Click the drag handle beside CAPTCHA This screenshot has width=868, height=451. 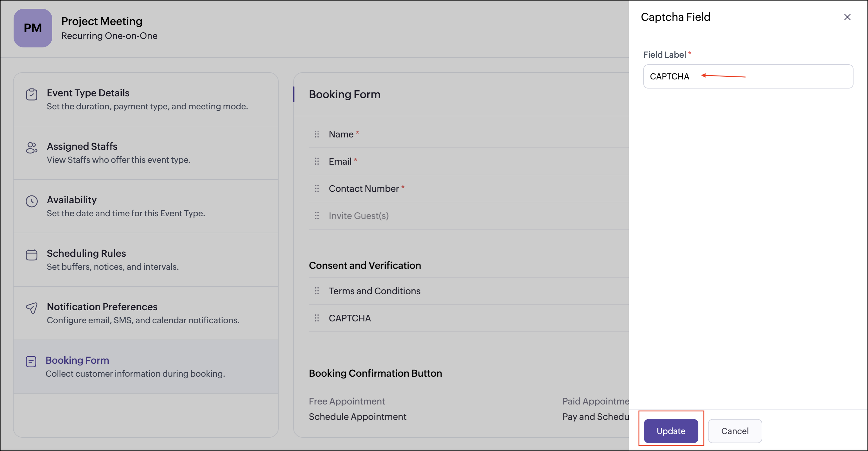pos(317,318)
